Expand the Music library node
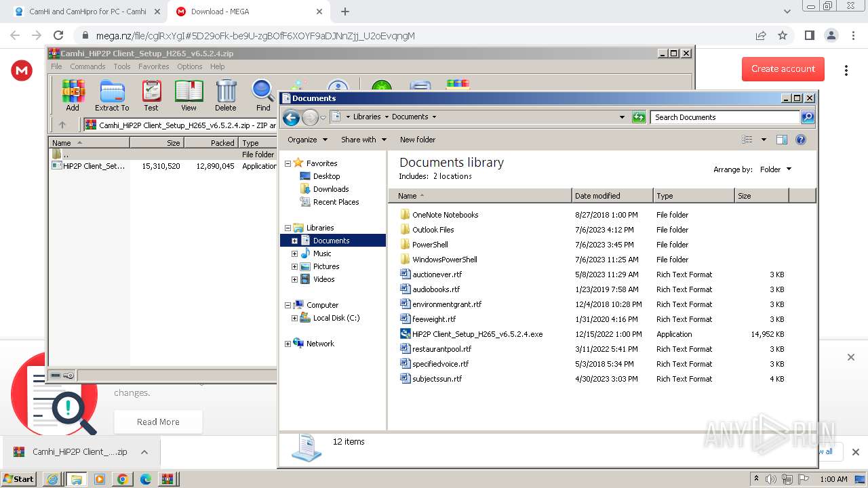Screen dimensions: 868x488 tap(294, 253)
